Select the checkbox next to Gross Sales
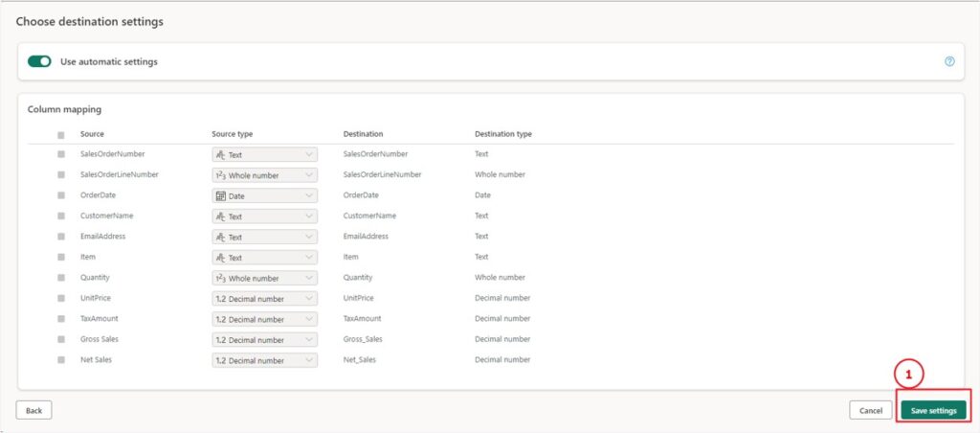This screenshot has height=433, width=980. tap(61, 340)
